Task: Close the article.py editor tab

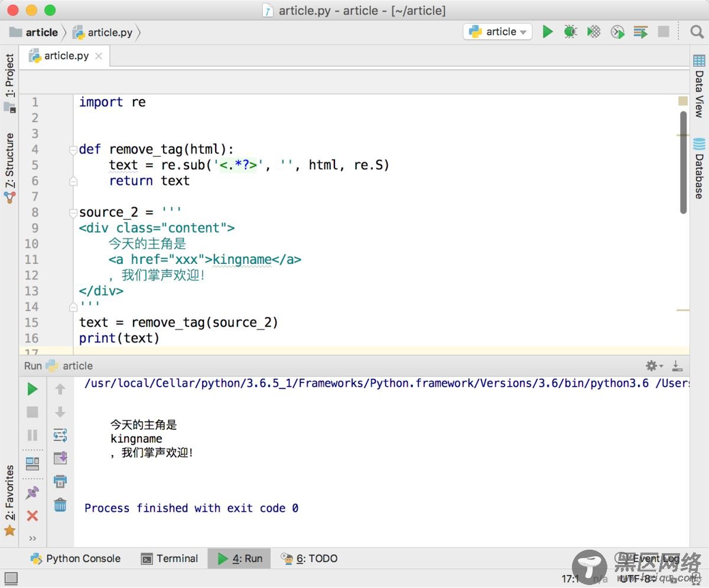Action: coord(99,56)
